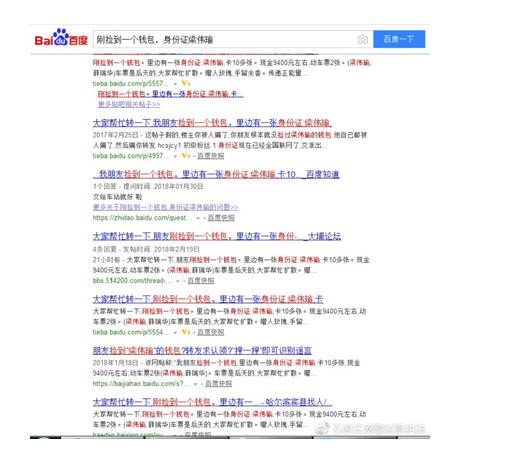Open the 大埔论坛 result title
Image resolution: width=518 pixels, height=466 pixels.
[217, 236]
